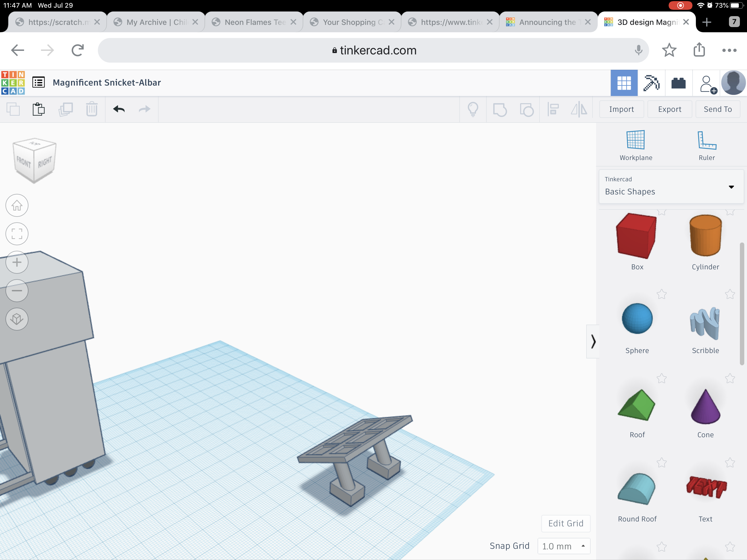
Task: Click the Copy tool
Action: [x=13, y=109]
